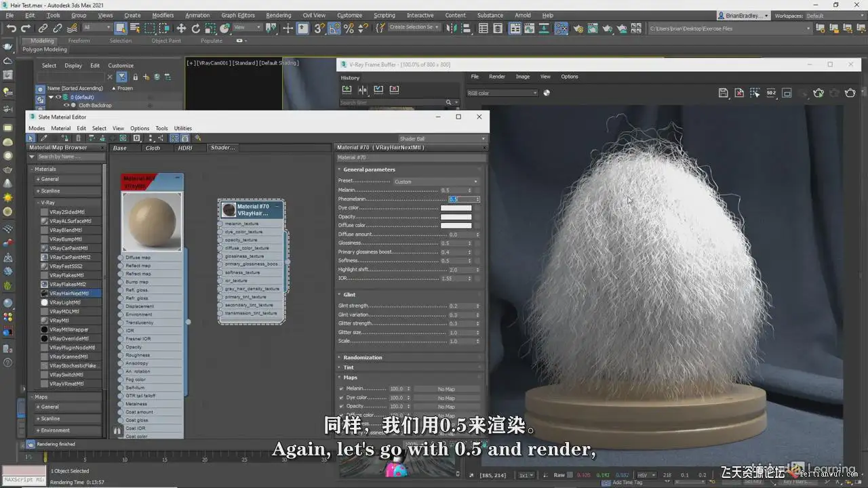Viewport: 868px width, 488px height.
Task: Toggle color channel circle in Frame Buffer
Action: coord(547,93)
